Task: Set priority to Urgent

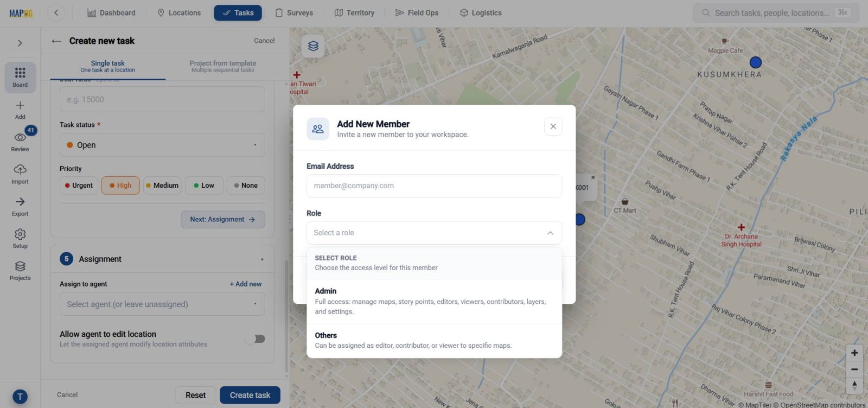Action: pos(79,186)
